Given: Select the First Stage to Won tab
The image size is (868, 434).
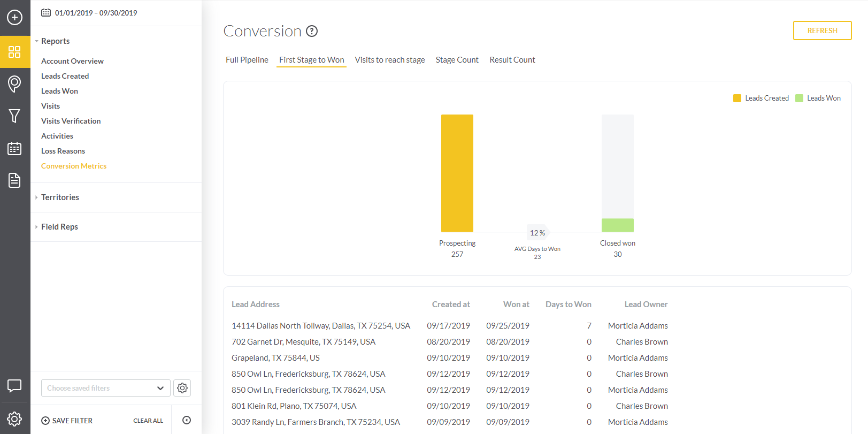Looking at the screenshot, I should pos(312,60).
